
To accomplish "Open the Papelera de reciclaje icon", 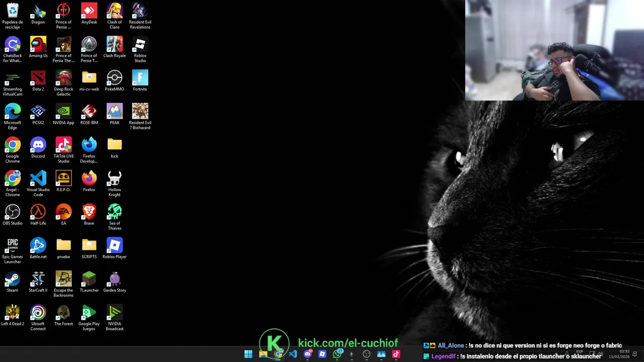I will pos(13,16).
